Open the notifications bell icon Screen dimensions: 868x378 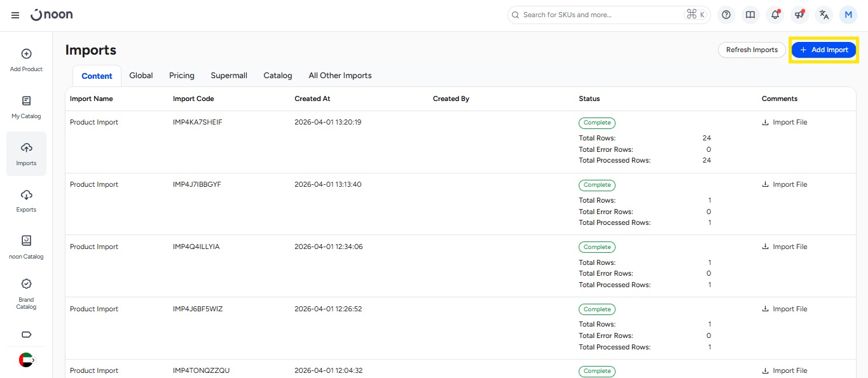coord(775,15)
